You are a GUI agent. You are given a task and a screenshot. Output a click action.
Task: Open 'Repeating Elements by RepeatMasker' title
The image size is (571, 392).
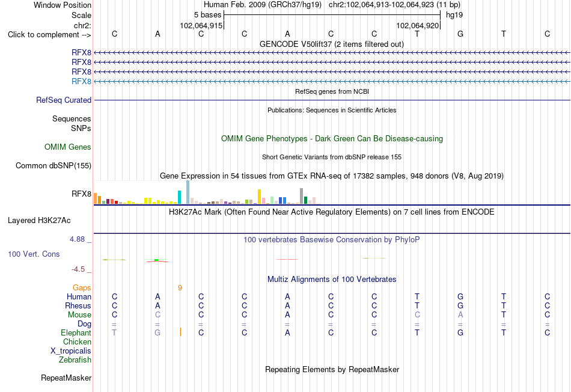point(332,369)
